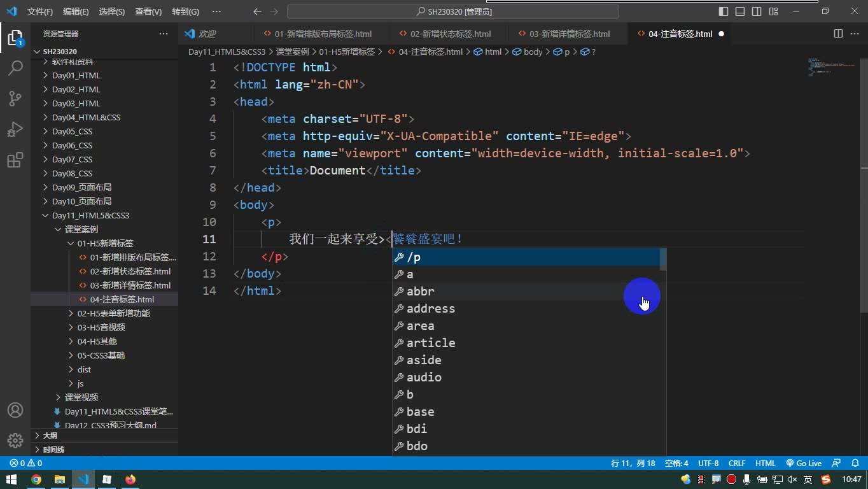Click the errors and warnings status indicator

[25, 464]
